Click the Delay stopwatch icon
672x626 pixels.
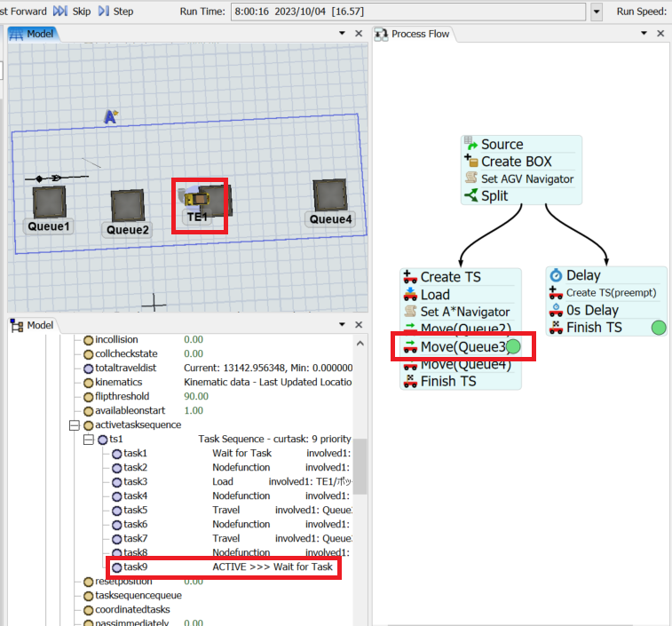(556, 276)
